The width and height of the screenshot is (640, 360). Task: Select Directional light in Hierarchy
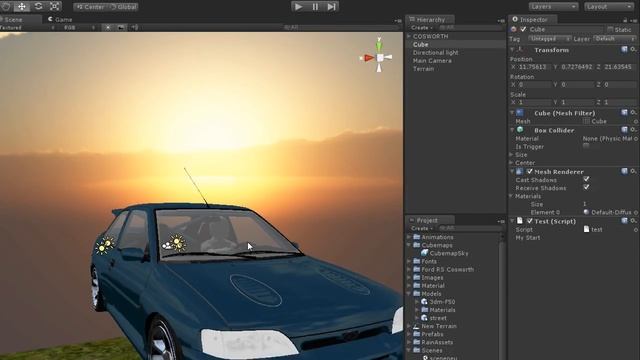coord(435,53)
